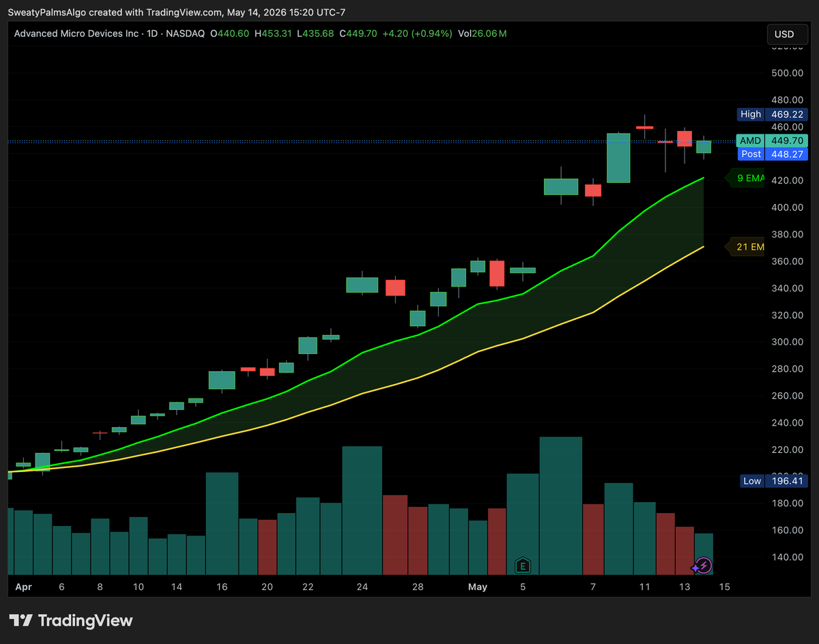Viewport: 819px width, 644px height.
Task: Click the 9 EMA label
Action: coord(746,179)
